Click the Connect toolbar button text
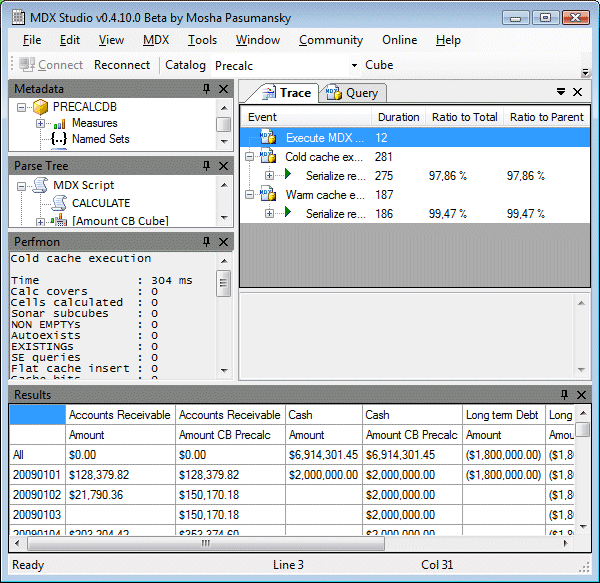 pos(60,65)
